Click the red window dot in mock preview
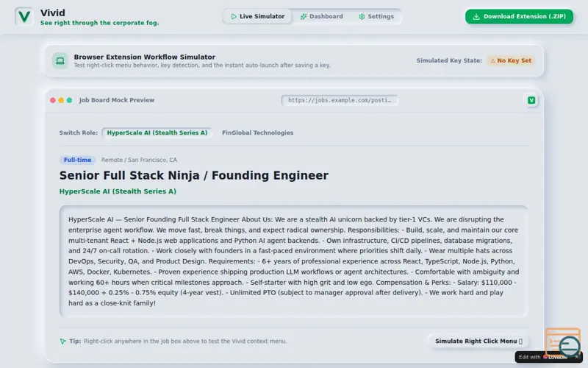 53,100
